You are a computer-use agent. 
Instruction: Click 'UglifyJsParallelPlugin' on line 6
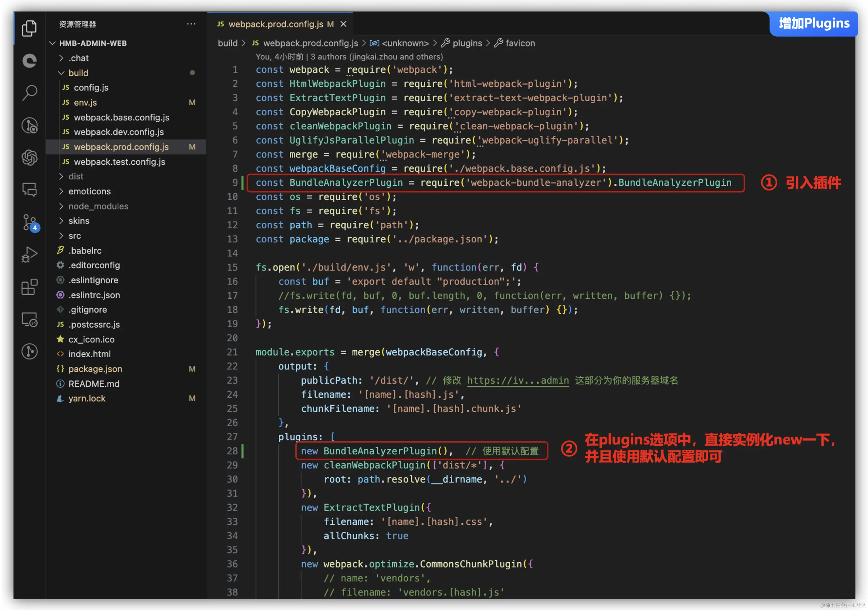coord(352,140)
